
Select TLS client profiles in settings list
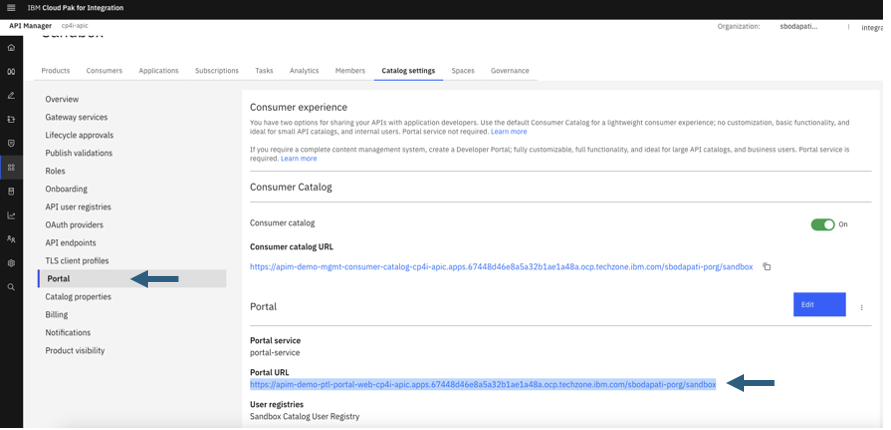click(77, 261)
